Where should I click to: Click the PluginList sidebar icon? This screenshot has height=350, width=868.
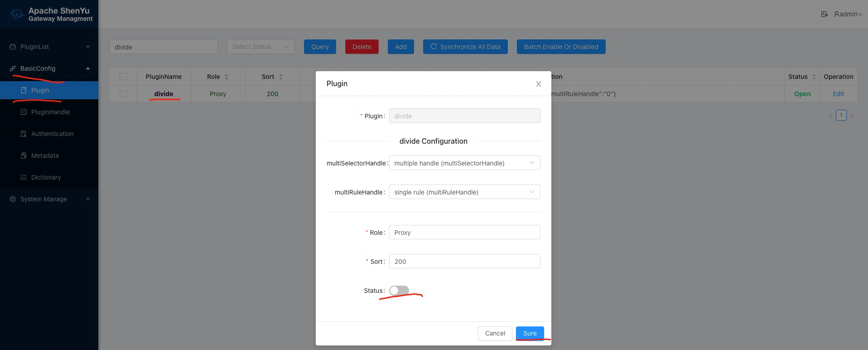[x=13, y=47]
